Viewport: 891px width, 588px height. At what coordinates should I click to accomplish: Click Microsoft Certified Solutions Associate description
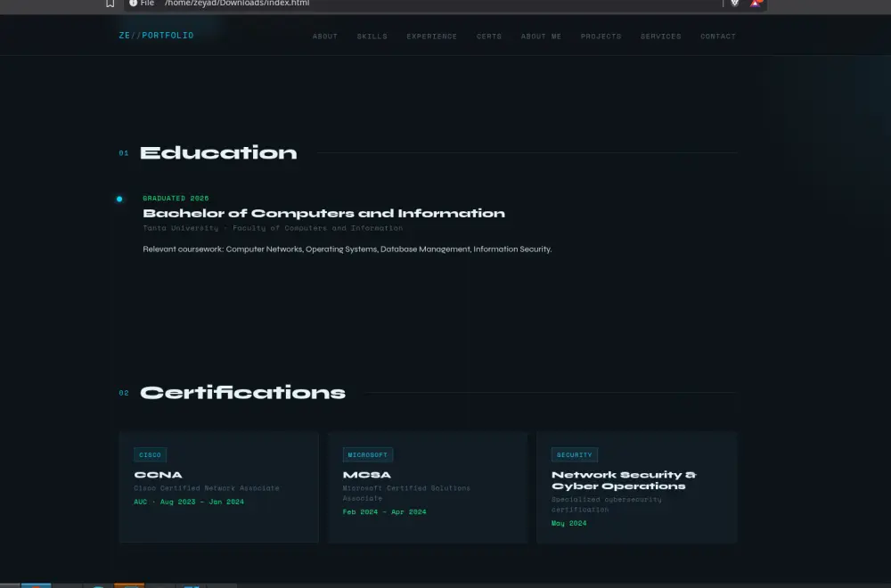pyautogui.click(x=406, y=494)
